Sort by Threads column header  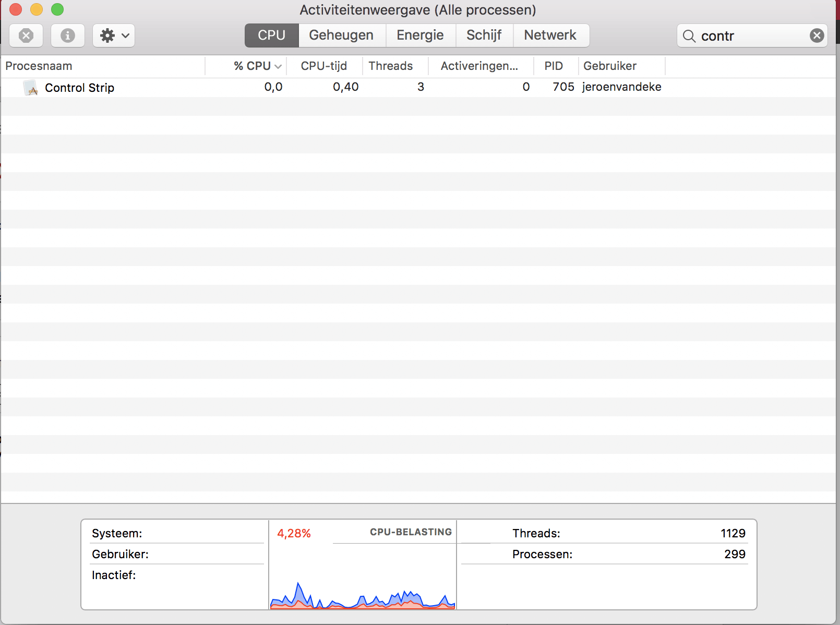click(x=395, y=66)
